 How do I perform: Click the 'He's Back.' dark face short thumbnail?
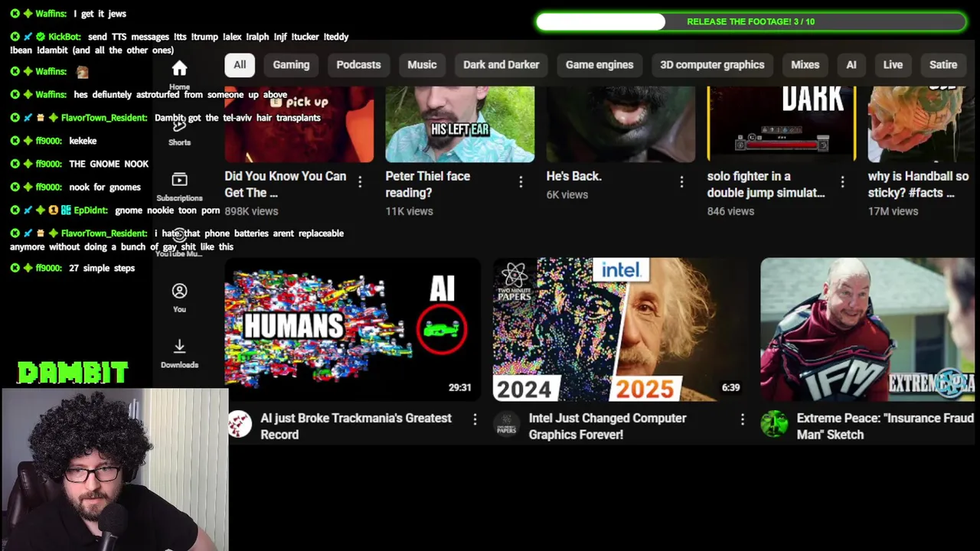click(x=621, y=124)
